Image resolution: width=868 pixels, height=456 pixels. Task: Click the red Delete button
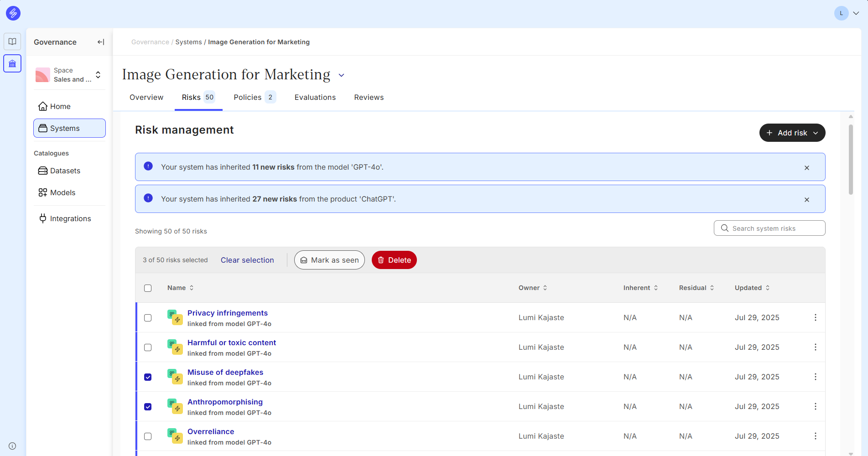tap(394, 260)
